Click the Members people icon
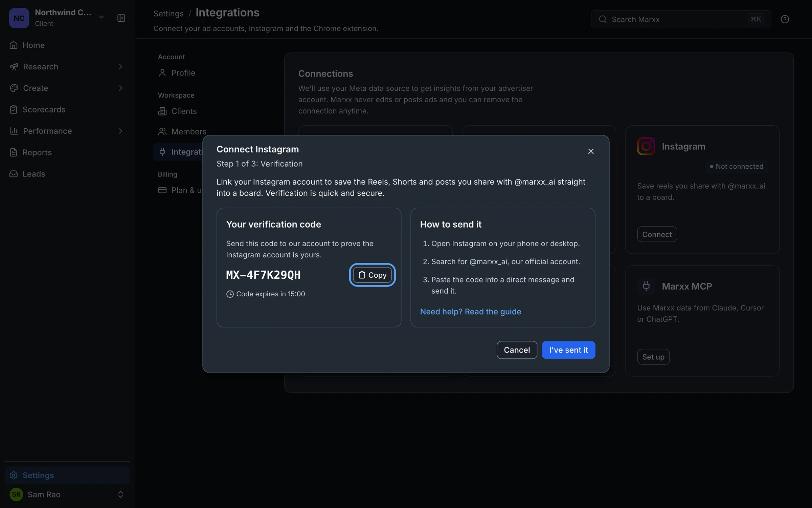 [x=162, y=131]
